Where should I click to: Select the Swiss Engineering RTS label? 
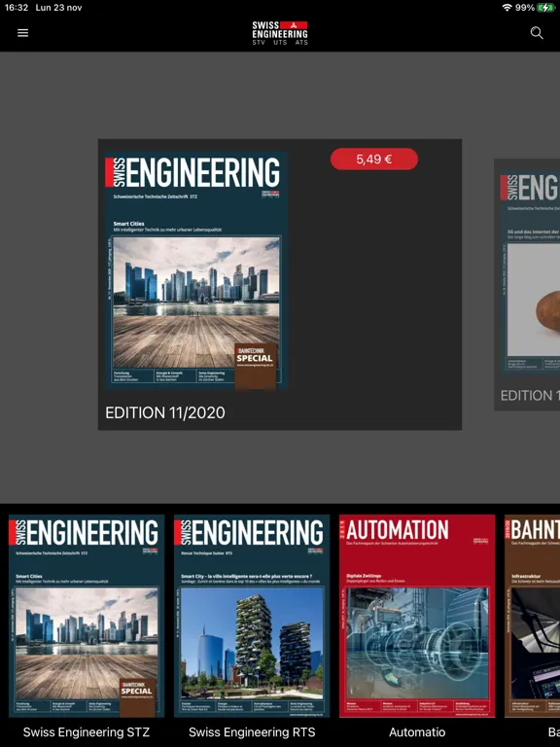coord(252,732)
